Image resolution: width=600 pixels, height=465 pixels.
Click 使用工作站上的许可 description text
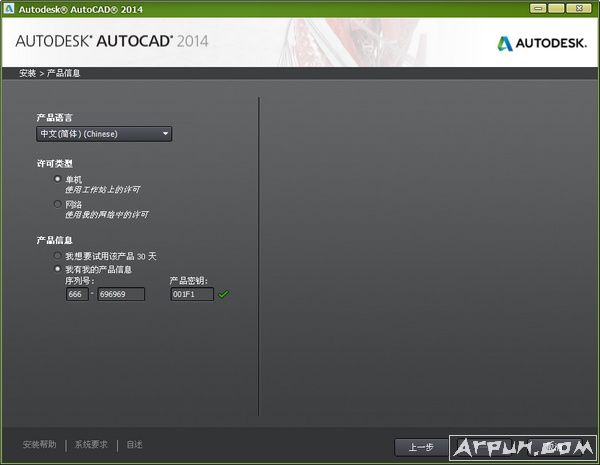click(x=103, y=189)
